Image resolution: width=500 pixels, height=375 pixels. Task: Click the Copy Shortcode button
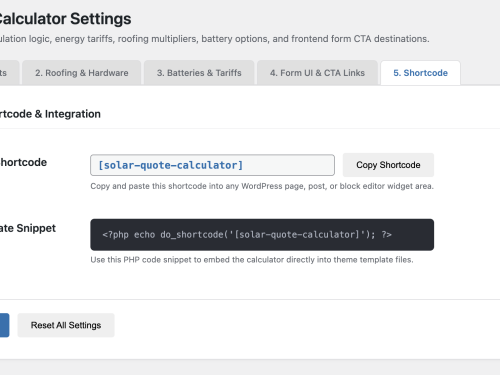pos(388,165)
